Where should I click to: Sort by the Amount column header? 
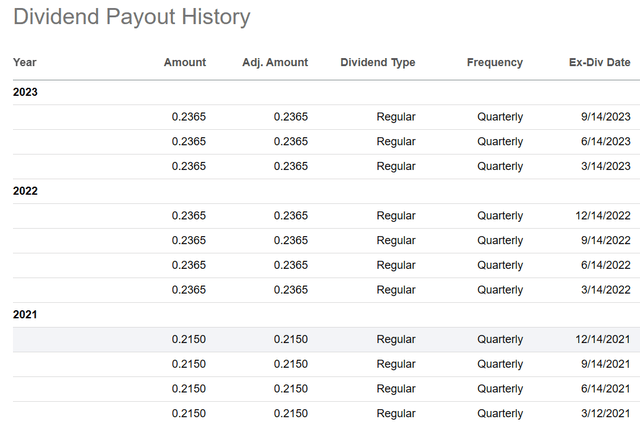tap(184, 62)
